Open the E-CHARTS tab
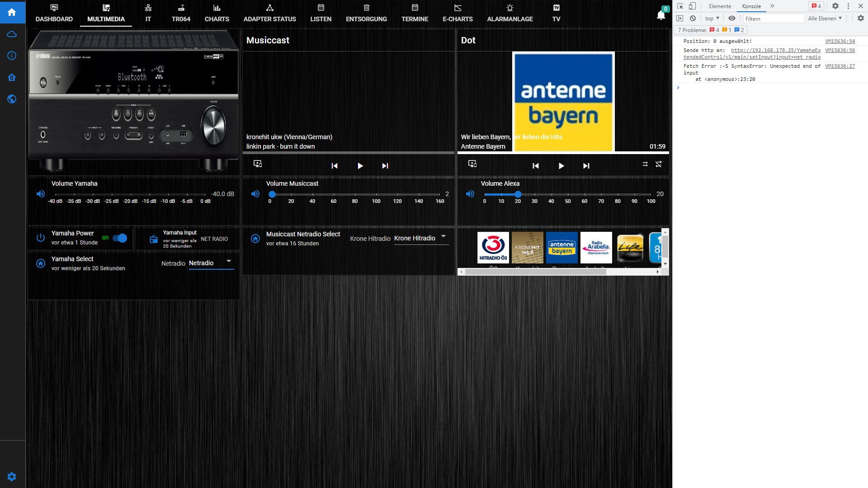This screenshot has height=488, width=868. coord(458,14)
